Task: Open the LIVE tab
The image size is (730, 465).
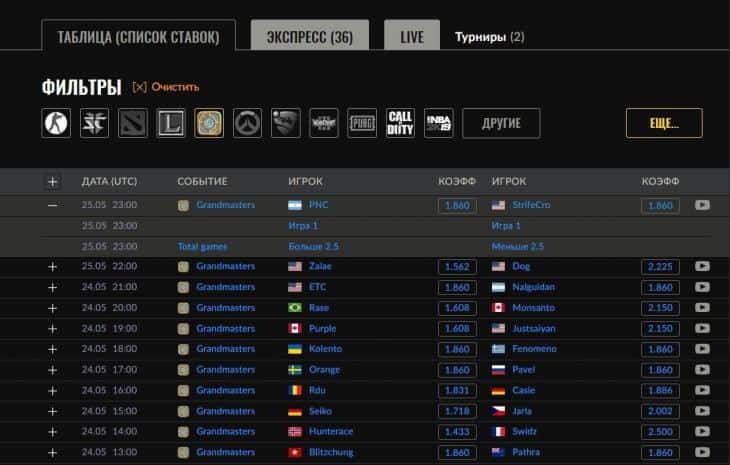Action: tap(412, 37)
